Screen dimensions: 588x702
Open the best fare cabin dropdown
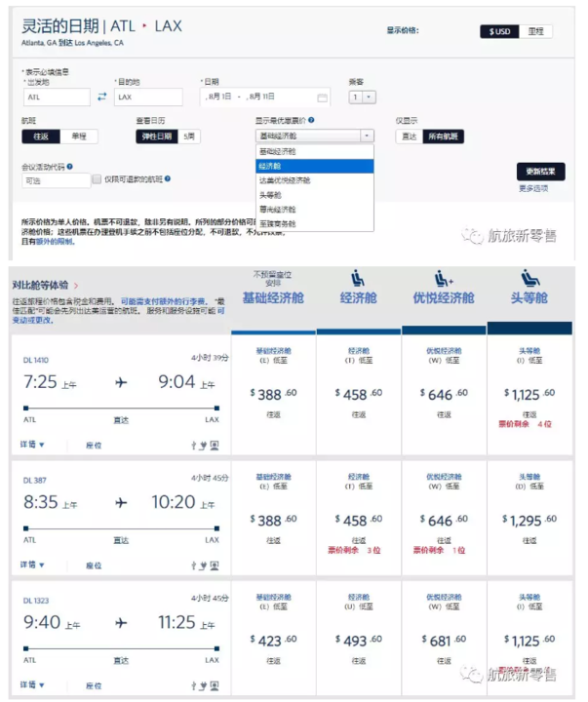coord(314,136)
